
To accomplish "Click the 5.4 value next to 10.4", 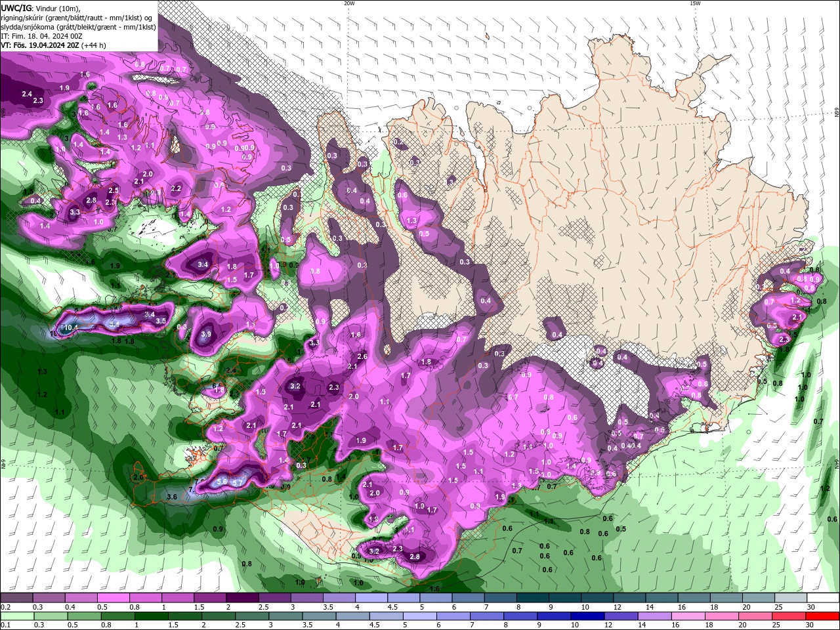I will point(114,324).
